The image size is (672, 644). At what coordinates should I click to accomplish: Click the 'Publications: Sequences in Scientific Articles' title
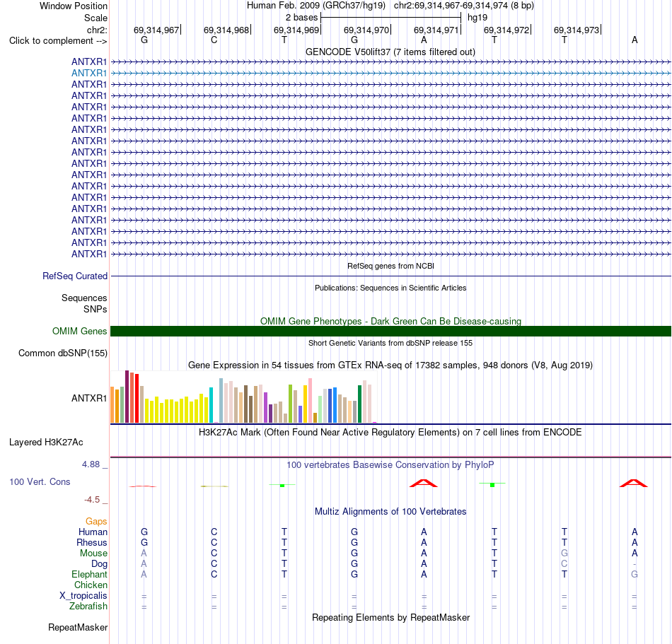click(390, 288)
